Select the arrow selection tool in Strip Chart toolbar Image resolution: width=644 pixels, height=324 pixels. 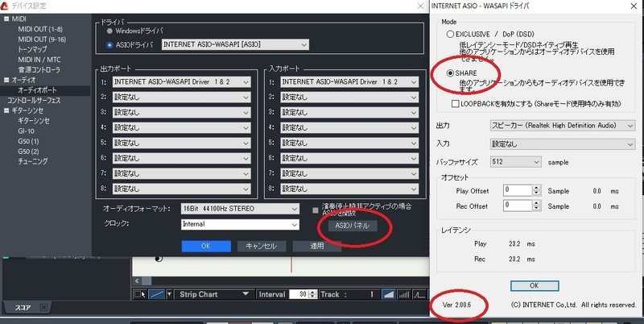[x=140, y=294]
